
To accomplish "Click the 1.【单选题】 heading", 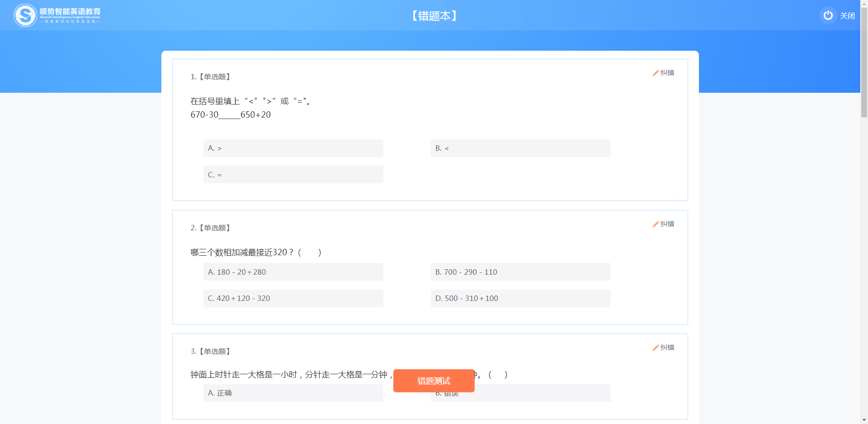I will pos(211,77).
